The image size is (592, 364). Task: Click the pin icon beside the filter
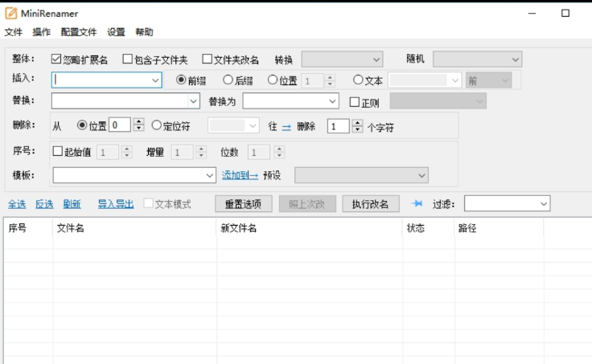point(417,204)
